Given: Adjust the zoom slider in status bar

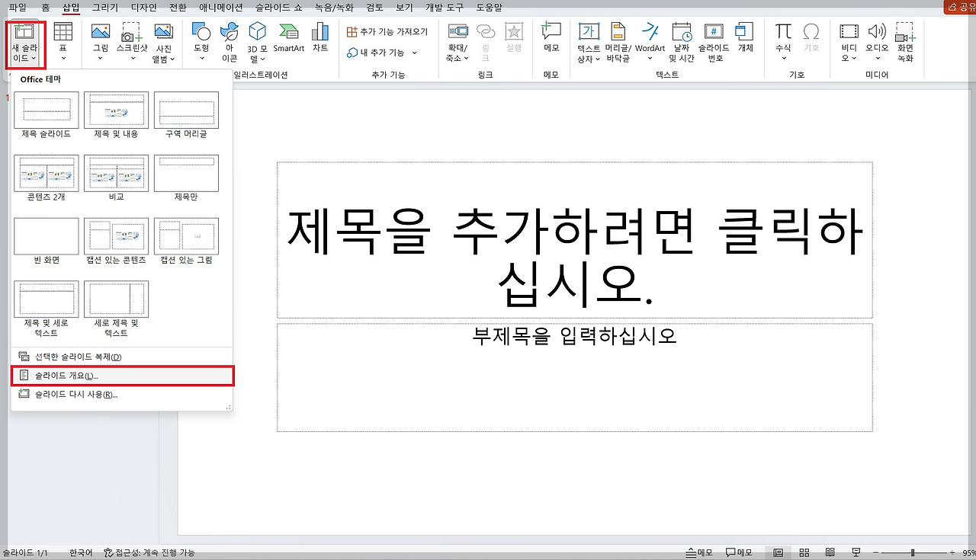Looking at the screenshot, I should [x=913, y=552].
